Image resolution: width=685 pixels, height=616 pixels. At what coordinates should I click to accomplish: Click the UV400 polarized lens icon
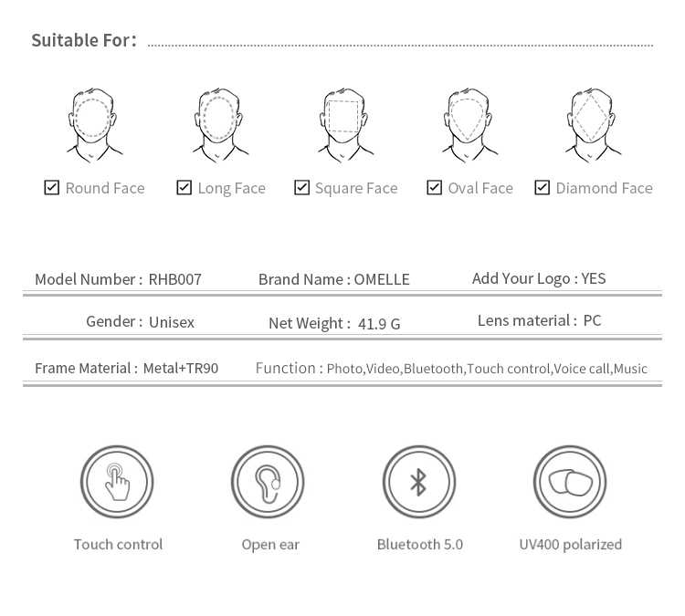click(570, 481)
